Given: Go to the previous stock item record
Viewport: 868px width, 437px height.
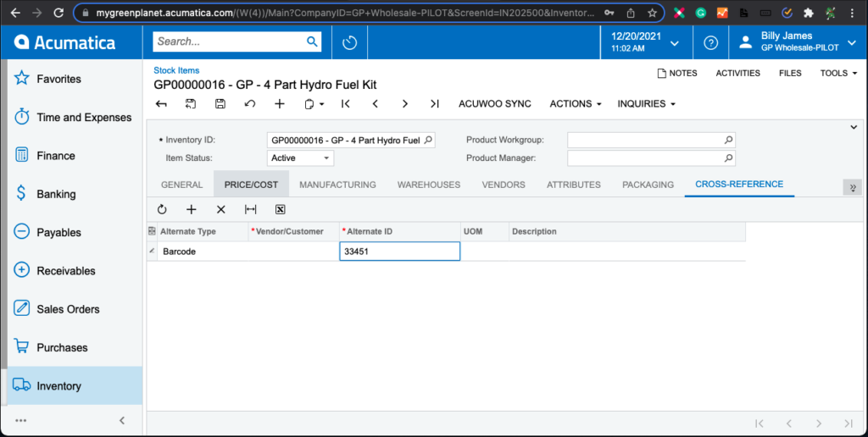Looking at the screenshot, I should [376, 103].
